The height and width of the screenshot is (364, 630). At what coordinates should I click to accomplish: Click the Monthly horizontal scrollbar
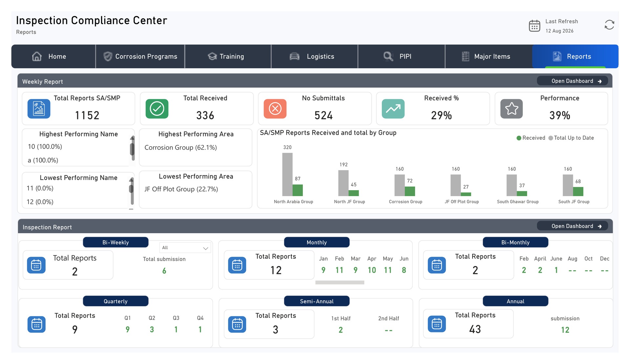pyautogui.click(x=340, y=282)
